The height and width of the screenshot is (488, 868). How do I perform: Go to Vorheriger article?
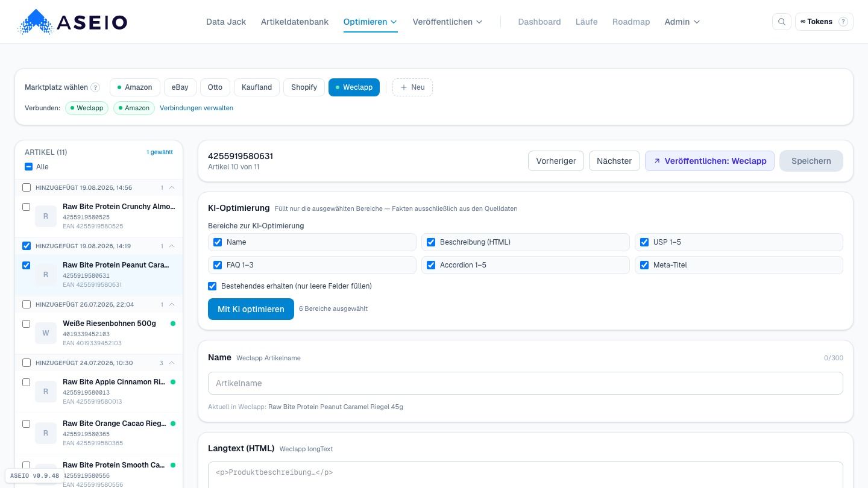click(x=556, y=161)
